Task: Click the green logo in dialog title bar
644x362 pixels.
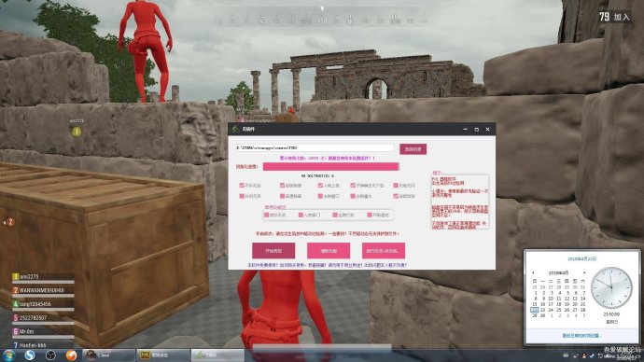Action: tap(235, 130)
